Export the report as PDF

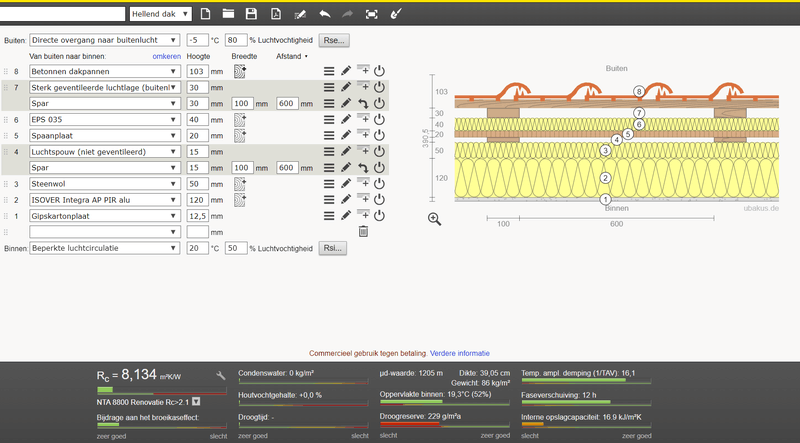click(x=275, y=14)
